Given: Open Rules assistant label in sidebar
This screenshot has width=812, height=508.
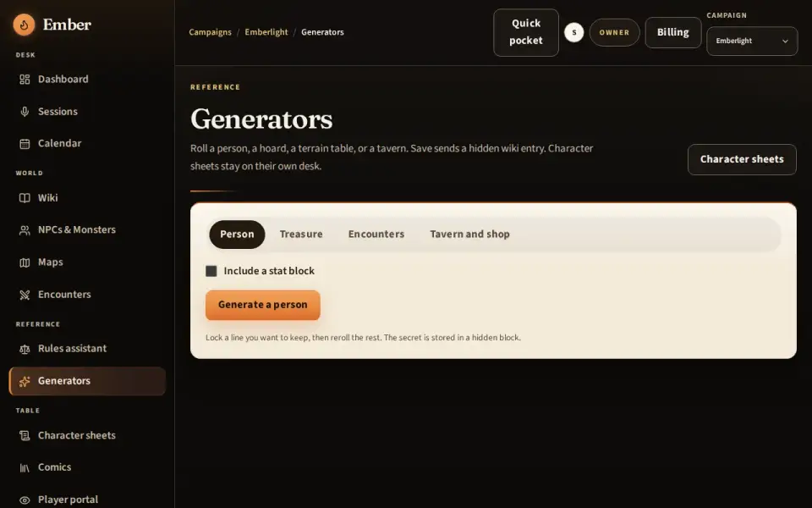Looking at the screenshot, I should [72, 349].
